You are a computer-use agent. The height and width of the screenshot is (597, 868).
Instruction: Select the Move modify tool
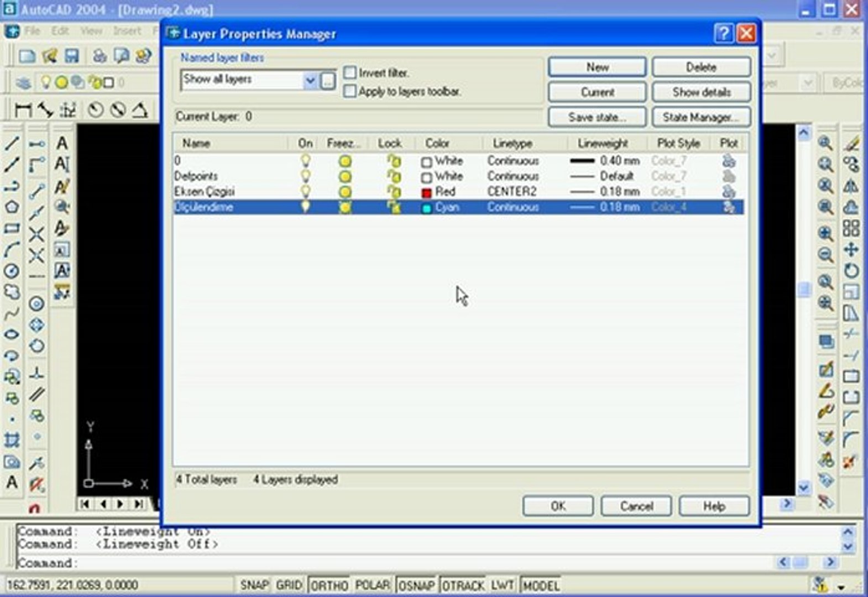[x=851, y=249]
